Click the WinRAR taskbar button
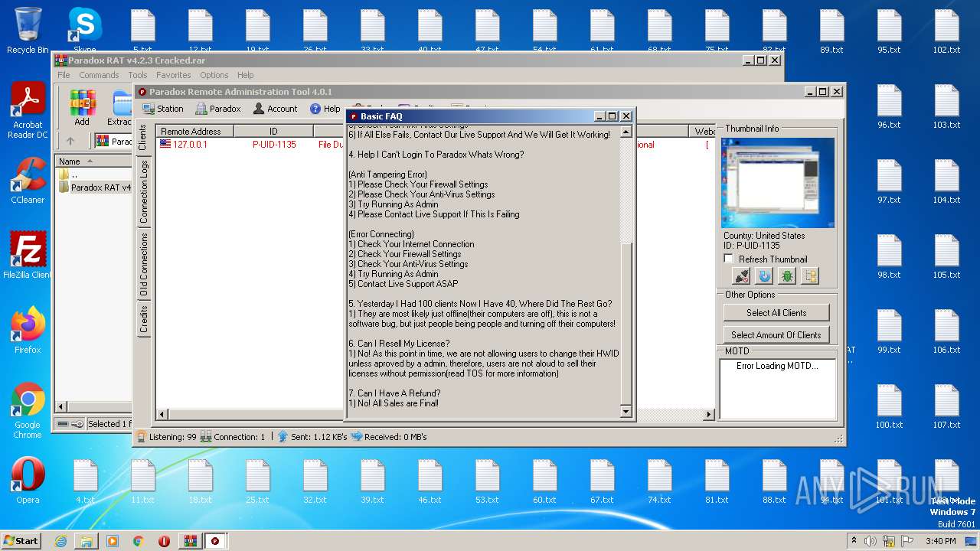Screen dimensions: 980x551 tap(189, 541)
